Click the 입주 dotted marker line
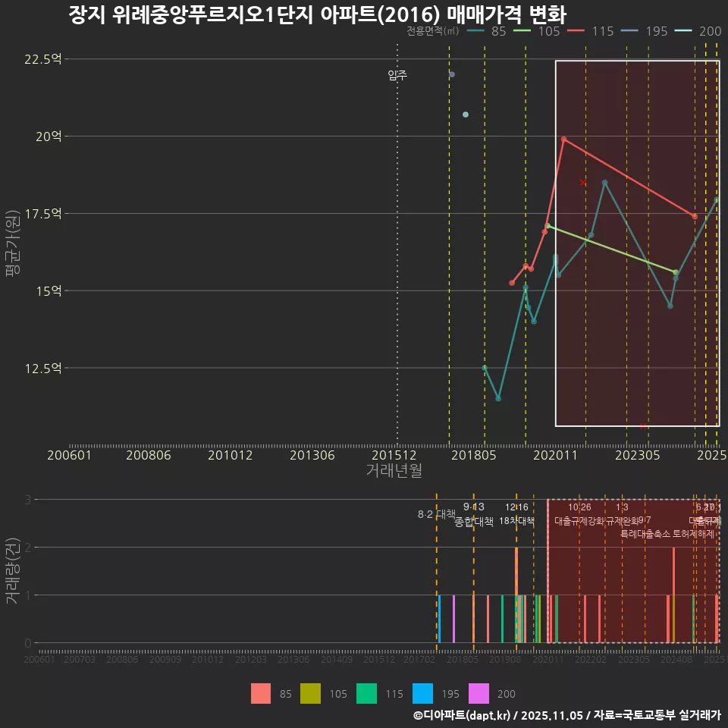Image resolution: width=728 pixels, height=728 pixels. pyautogui.click(x=397, y=227)
